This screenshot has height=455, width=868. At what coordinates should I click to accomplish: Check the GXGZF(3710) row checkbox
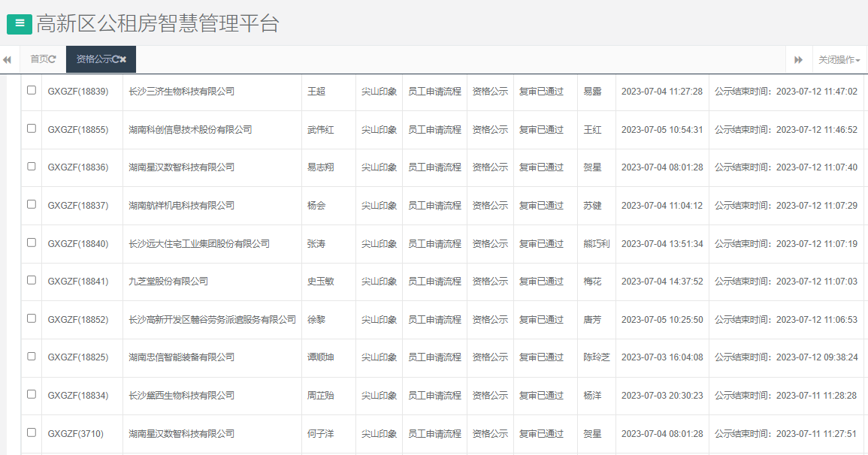(31, 433)
